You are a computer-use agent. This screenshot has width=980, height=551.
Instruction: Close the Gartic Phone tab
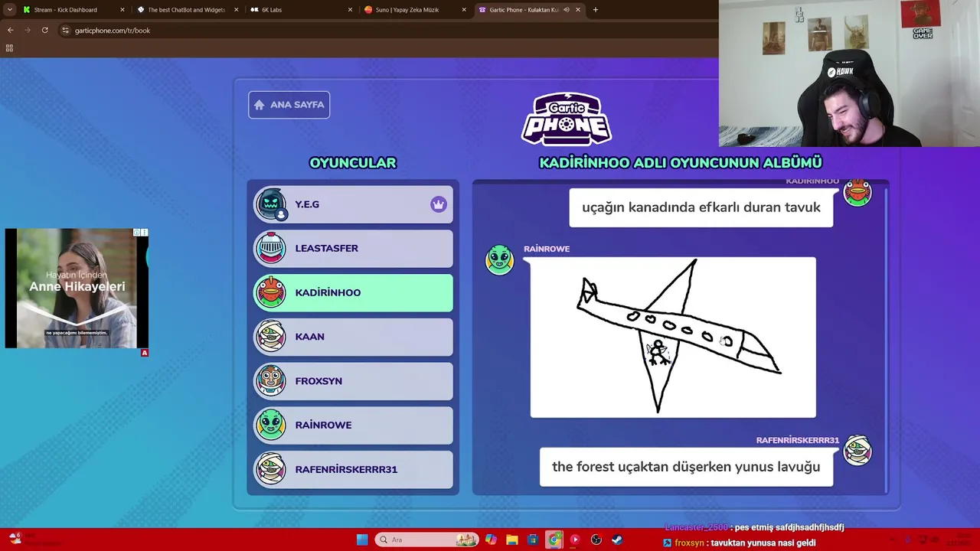coord(577,10)
